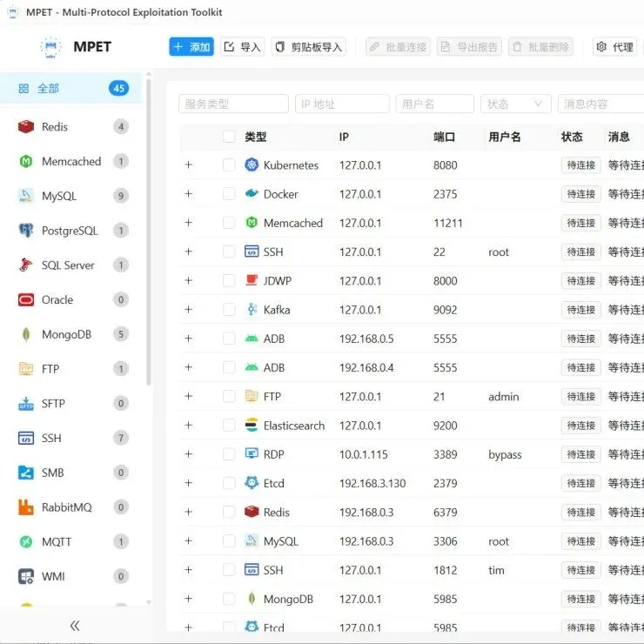Click the Kafka icon in table
Viewport: 644px width, 644px height.
252,309
